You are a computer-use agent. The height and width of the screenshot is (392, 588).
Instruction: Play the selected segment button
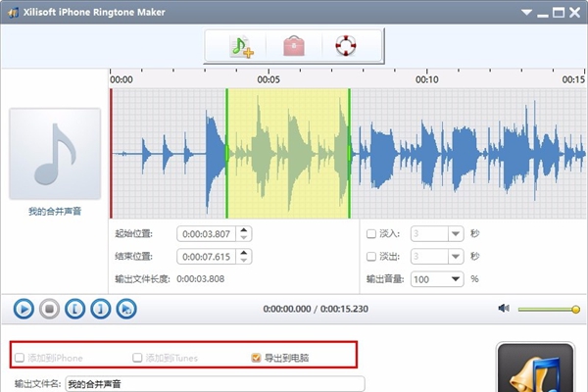coord(126,309)
